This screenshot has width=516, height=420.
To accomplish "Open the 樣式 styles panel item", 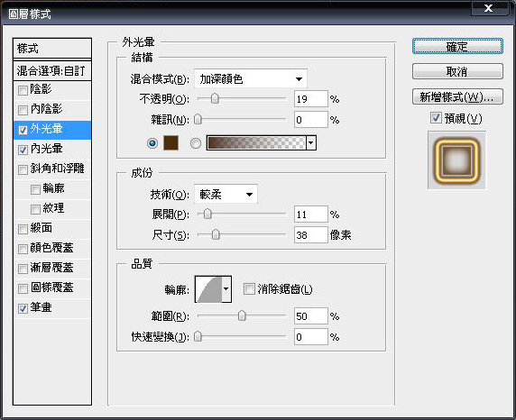I will pyautogui.click(x=52, y=49).
